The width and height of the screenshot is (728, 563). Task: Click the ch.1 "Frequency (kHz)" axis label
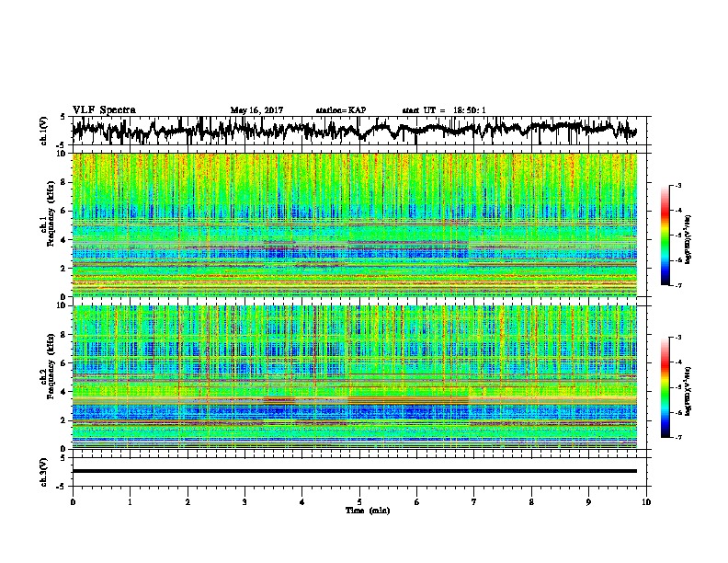[x=51, y=214]
